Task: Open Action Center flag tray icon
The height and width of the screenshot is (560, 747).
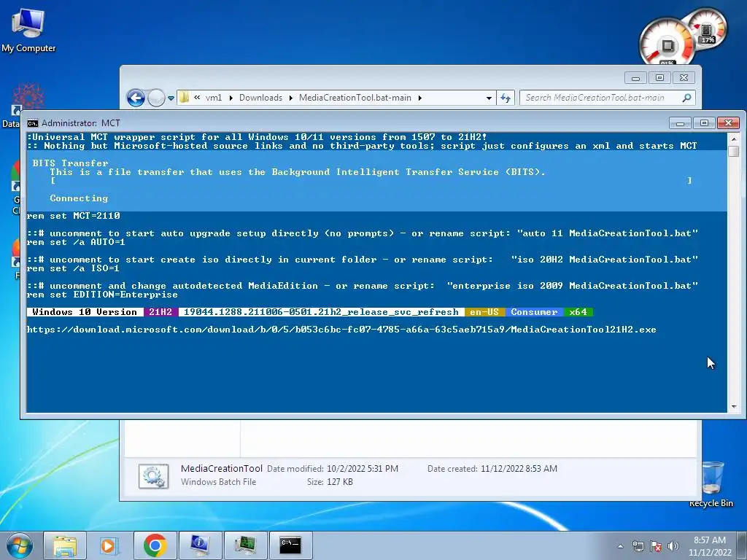Action: point(656,546)
